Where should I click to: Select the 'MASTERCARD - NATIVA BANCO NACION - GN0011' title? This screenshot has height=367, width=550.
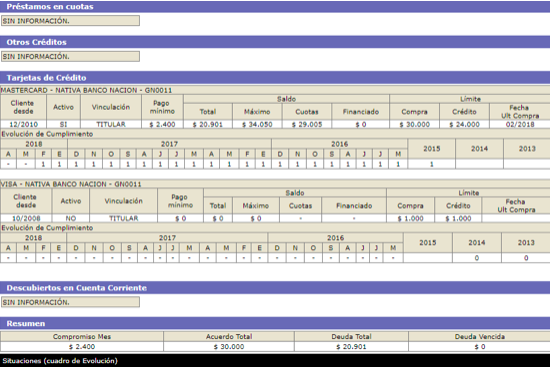[86, 90]
